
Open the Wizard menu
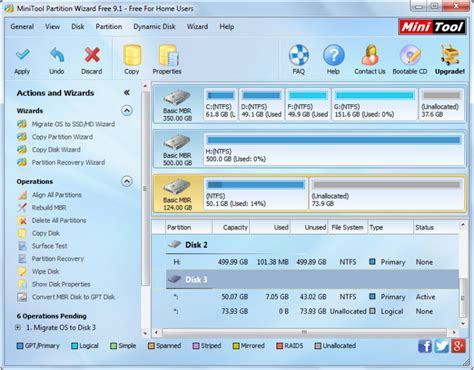(197, 27)
